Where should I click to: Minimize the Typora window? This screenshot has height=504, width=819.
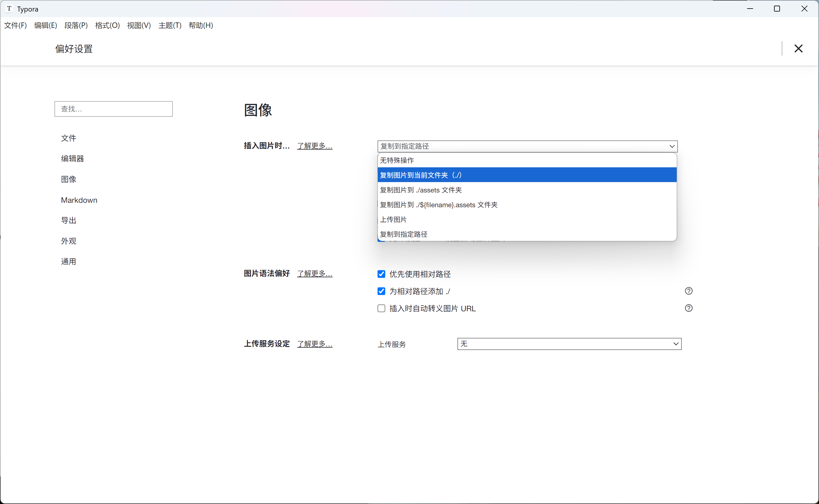coord(750,9)
